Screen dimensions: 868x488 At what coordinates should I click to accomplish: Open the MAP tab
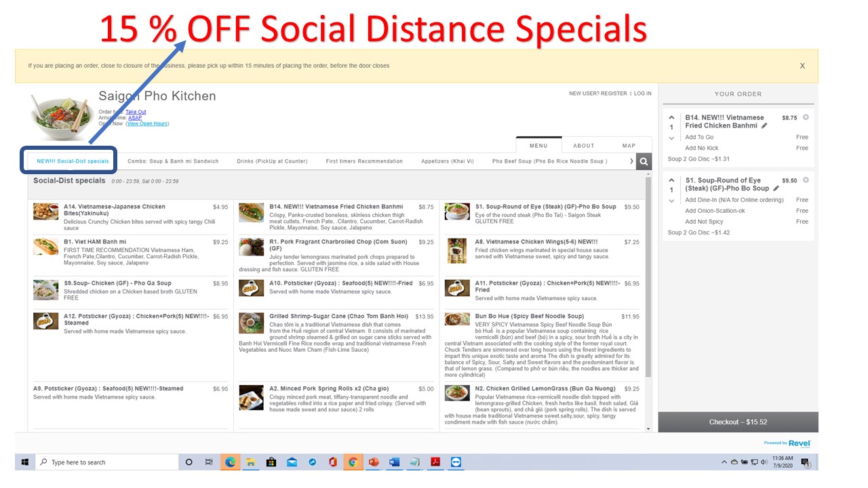629,146
